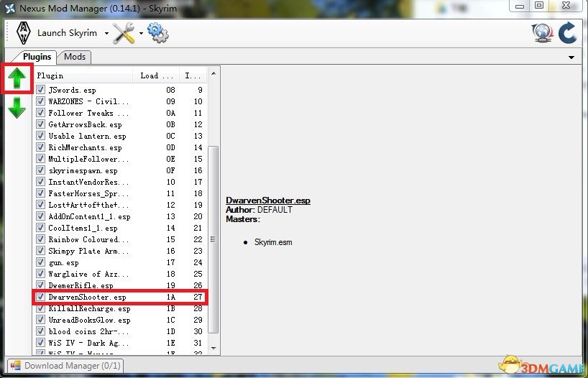Select the MultipleFollower plugin row

click(120, 159)
